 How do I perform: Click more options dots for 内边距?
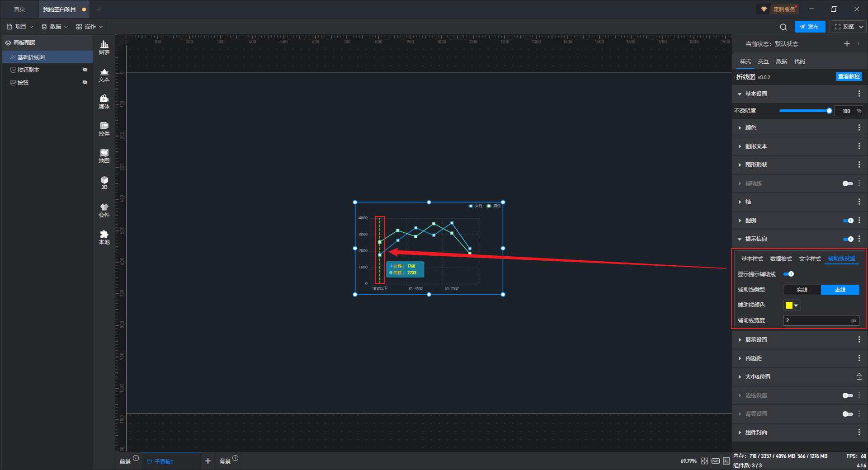[x=859, y=358]
